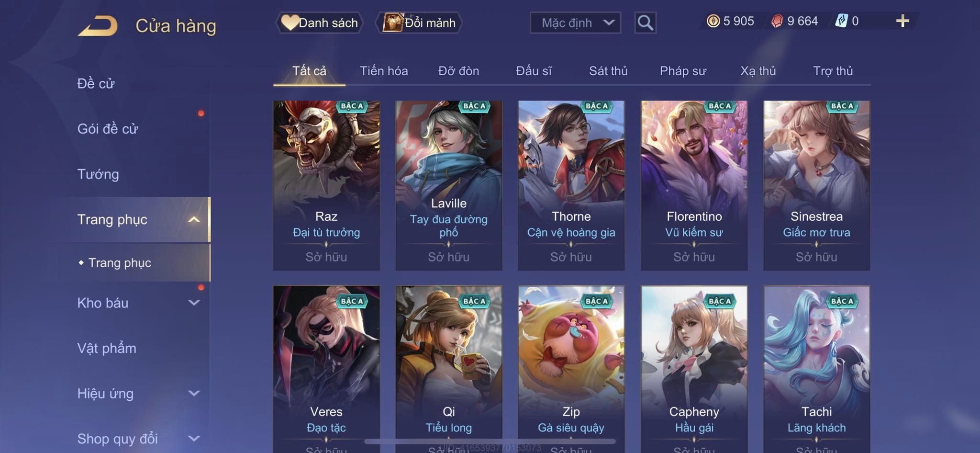Image resolution: width=980 pixels, height=453 pixels.
Task: Tap the gold coin balance icon
Action: 713,21
